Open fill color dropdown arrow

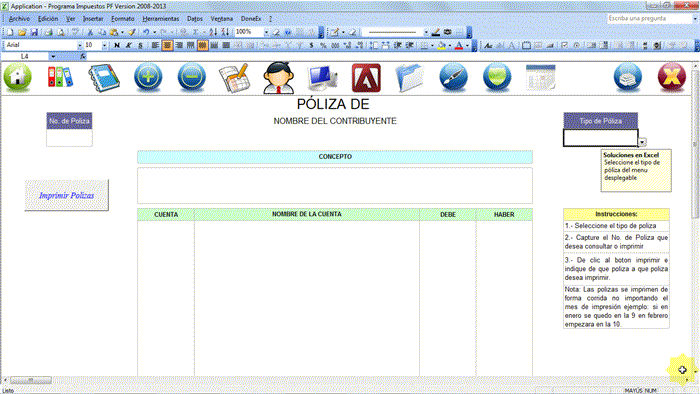point(450,45)
